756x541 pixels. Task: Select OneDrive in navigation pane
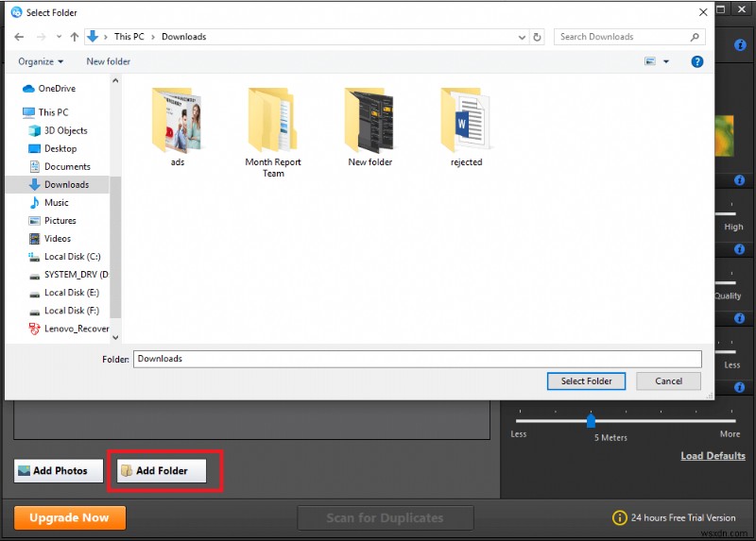pos(57,89)
